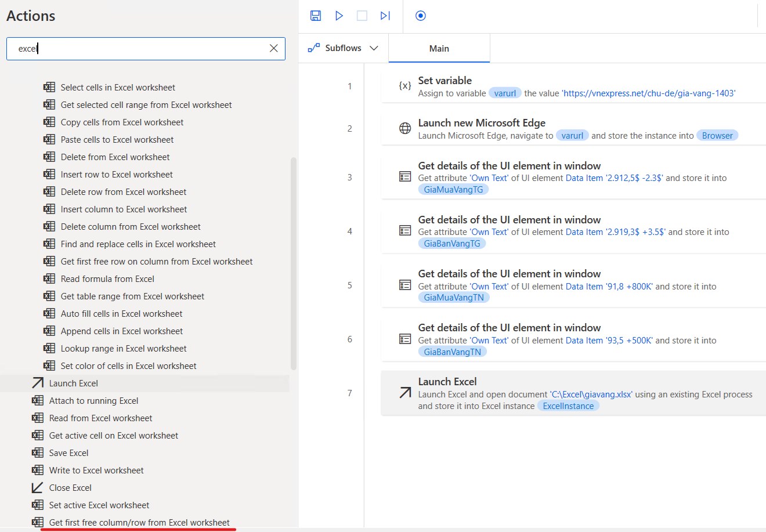
Task: Select Write to Excel worksheet action
Action: click(96, 470)
